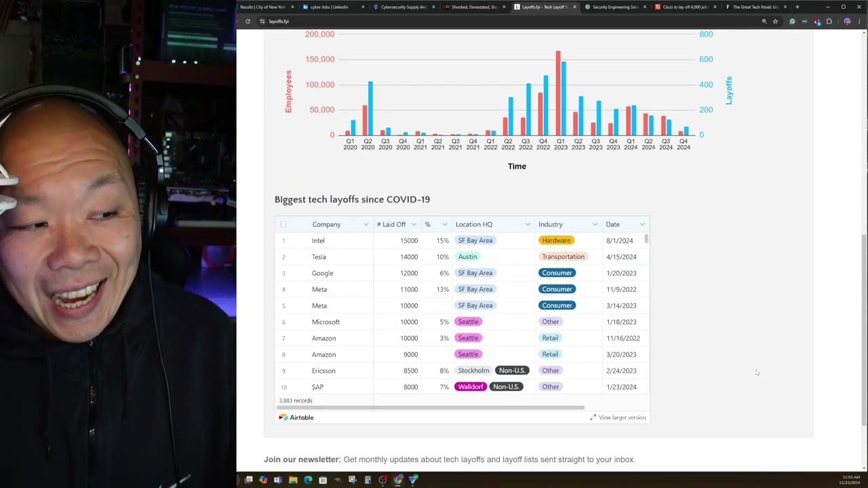Click the expand arrows icon beside View larger version
The image size is (868, 488).
[x=593, y=418]
